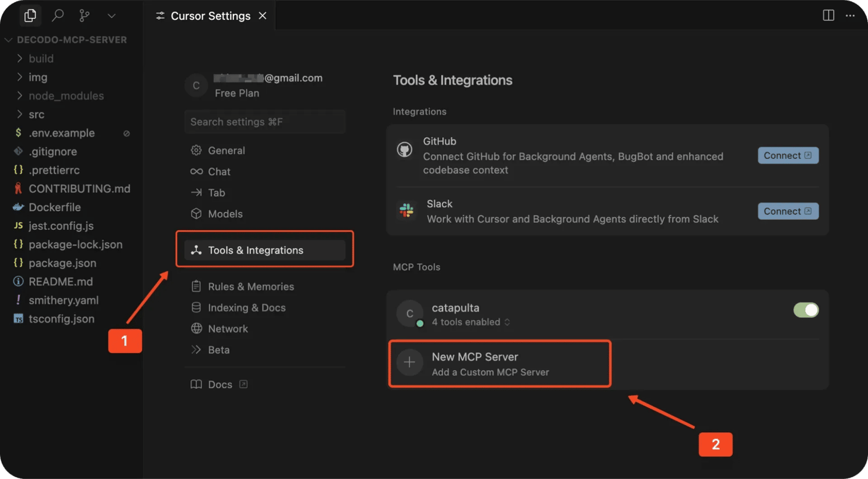Open CONTRIBUTING.md file
The height and width of the screenshot is (479, 868).
click(x=79, y=189)
